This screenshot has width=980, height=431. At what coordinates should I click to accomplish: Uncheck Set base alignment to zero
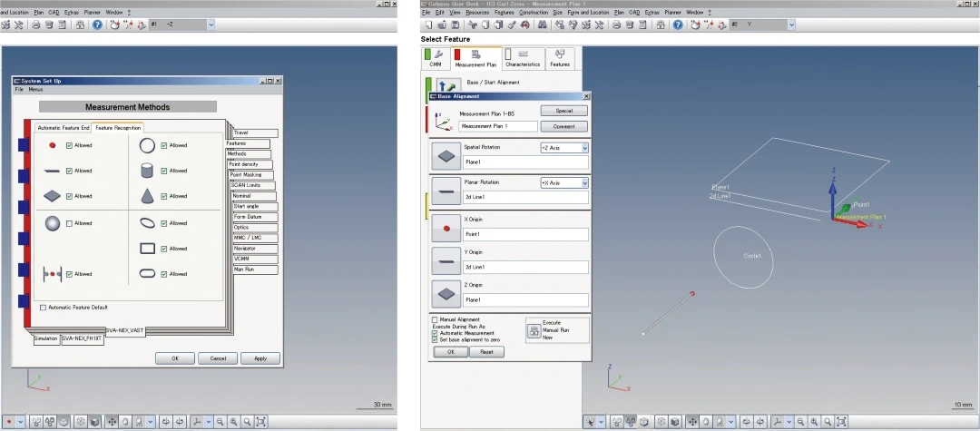(435, 339)
